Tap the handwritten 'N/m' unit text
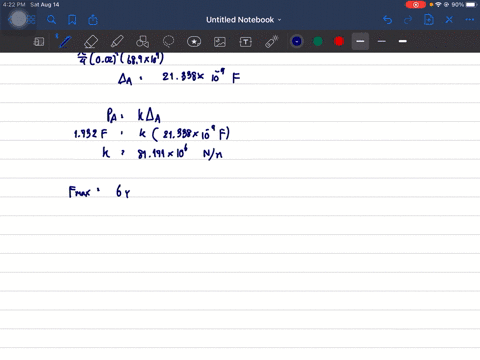 [213, 154]
